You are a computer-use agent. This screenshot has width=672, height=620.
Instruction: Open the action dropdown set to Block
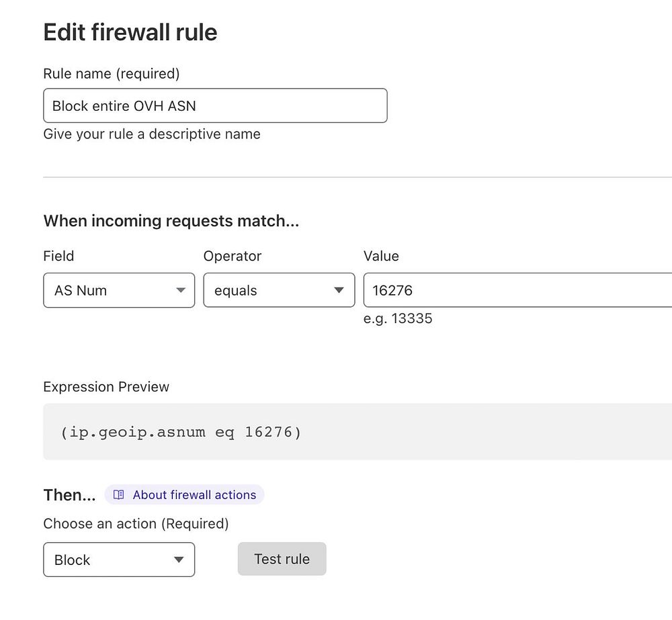pos(119,560)
